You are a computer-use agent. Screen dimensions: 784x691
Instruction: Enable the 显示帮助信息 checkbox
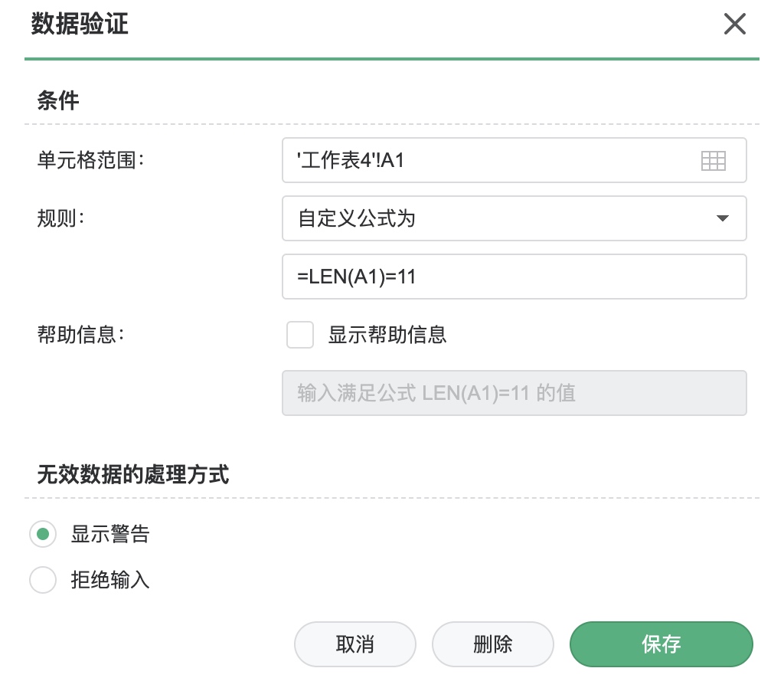(x=300, y=335)
